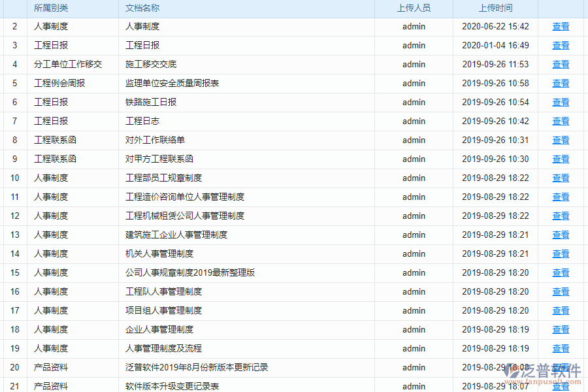View 工程机械租赁公司人事管理制度 via 查看
Screen dimensions: 588x392
(x=561, y=216)
